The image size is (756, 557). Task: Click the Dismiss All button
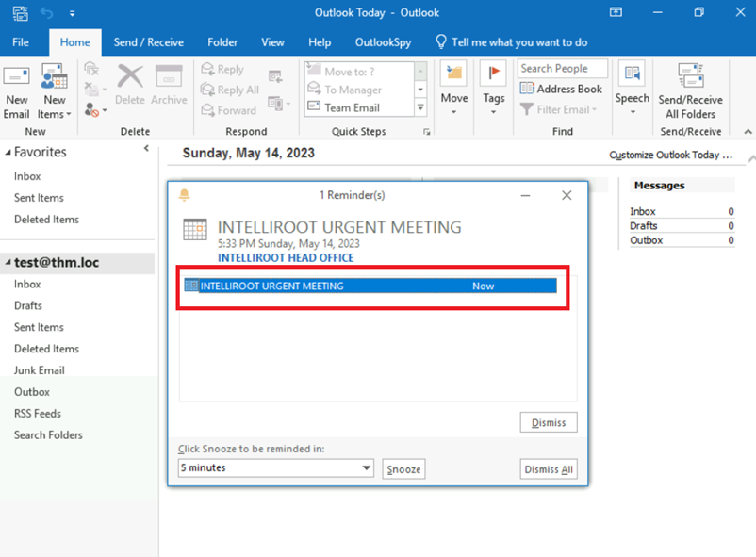pos(549,469)
